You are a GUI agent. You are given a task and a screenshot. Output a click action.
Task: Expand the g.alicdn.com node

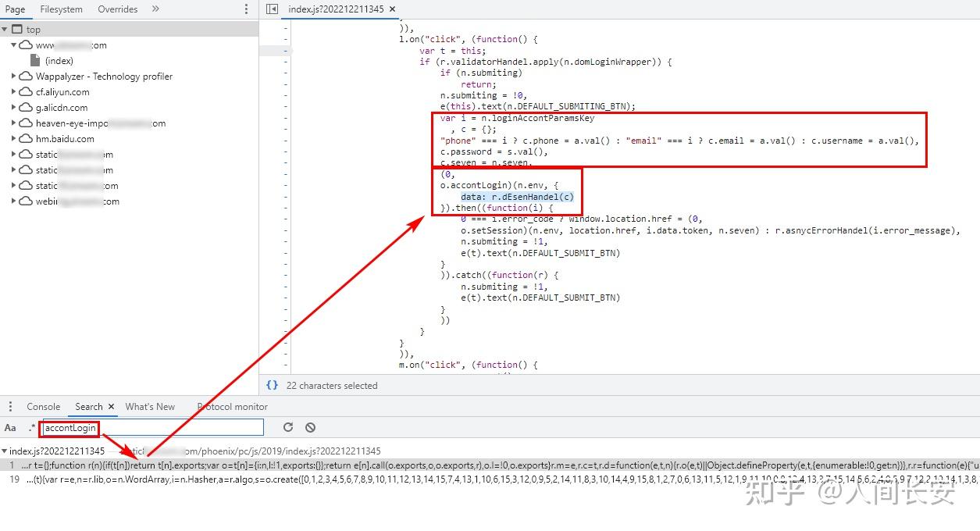pyautogui.click(x=14, y=108)
